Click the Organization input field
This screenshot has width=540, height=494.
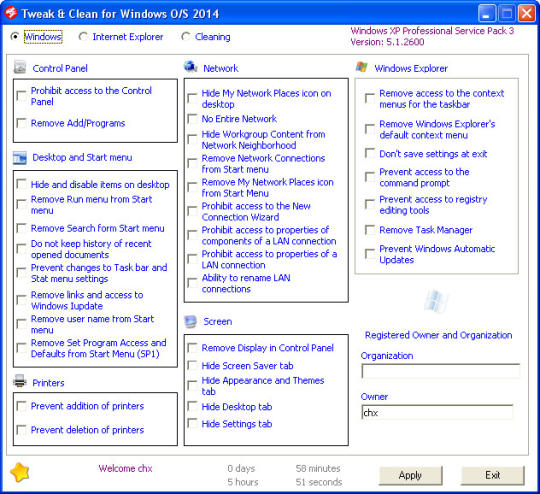click(x=440, y=371)
